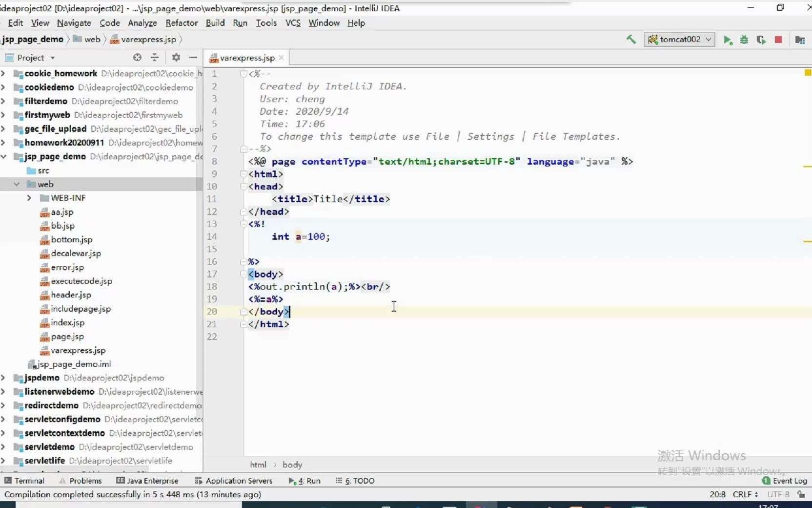Select bottom.jsp in project tree
This screenshot has width=812, height=508.
click(x=66, y=239)
